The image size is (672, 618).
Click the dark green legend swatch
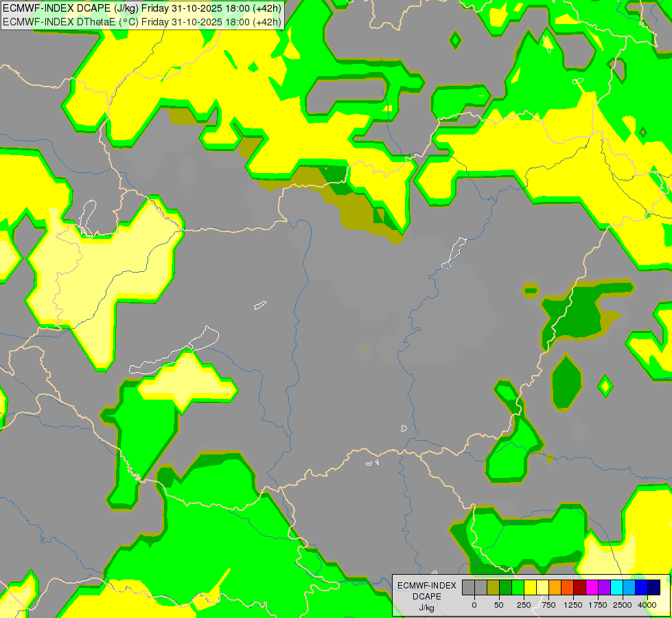click(x=506, y=587)
